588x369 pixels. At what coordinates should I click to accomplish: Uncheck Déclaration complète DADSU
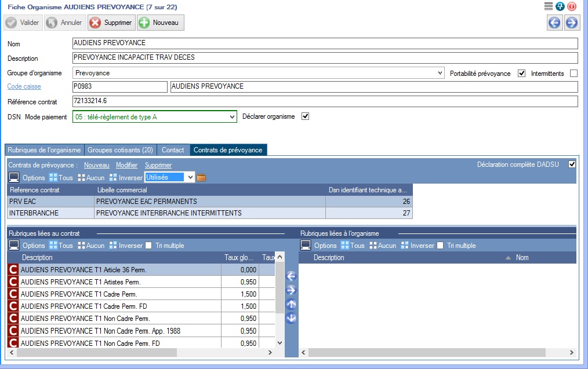coord(572,165)
